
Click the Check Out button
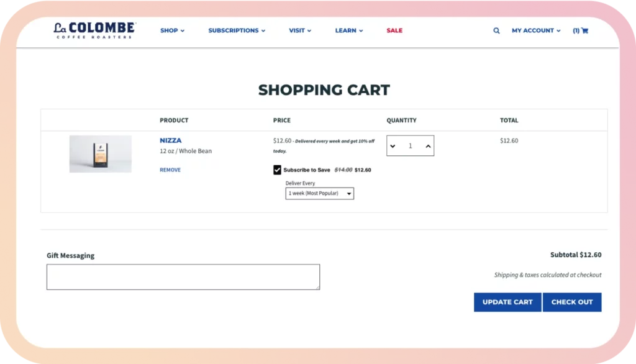click(x=572, y=303)
